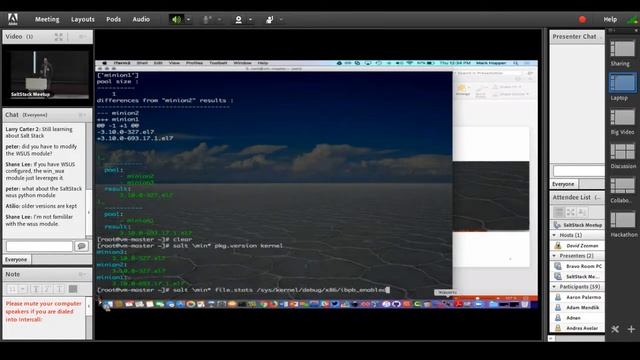Open the speaker options dropdown arrow

point(189,19)
